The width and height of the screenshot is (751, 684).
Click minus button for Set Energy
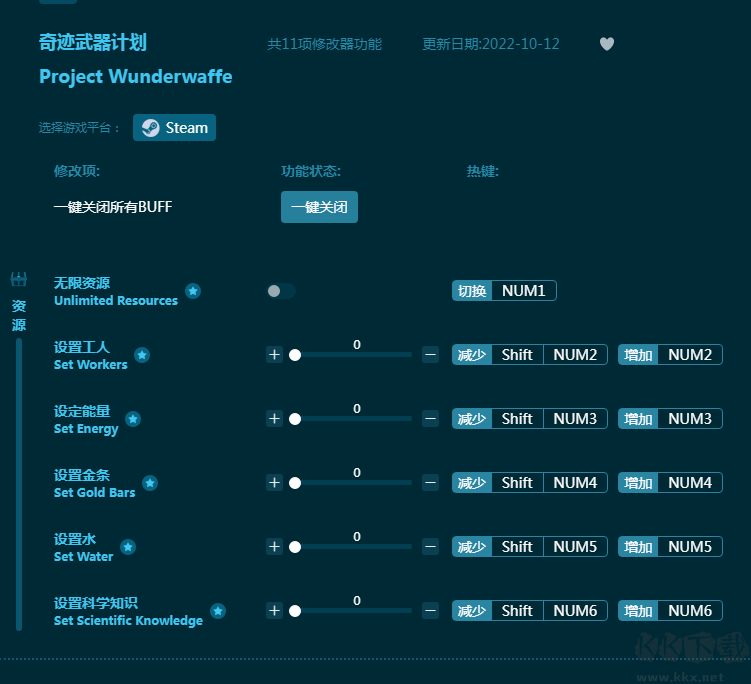[431, 419]
